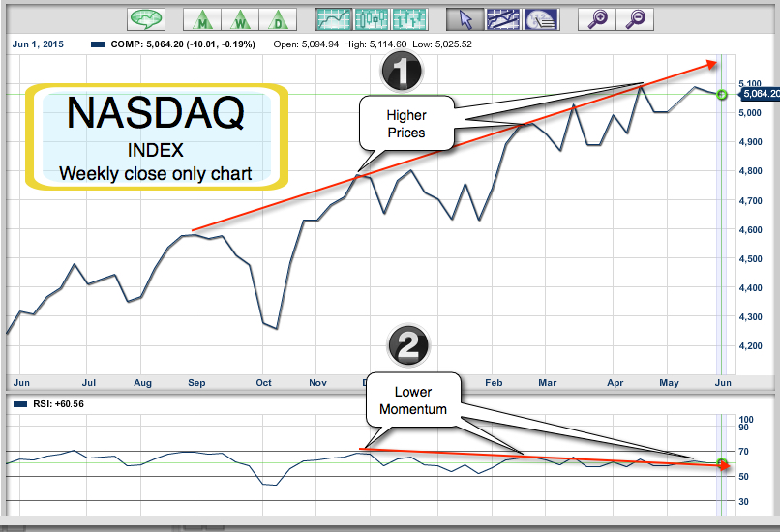The image size is (780, 532).
Task: Click the High: 5,114.60 value
Action: coord(375,44)
